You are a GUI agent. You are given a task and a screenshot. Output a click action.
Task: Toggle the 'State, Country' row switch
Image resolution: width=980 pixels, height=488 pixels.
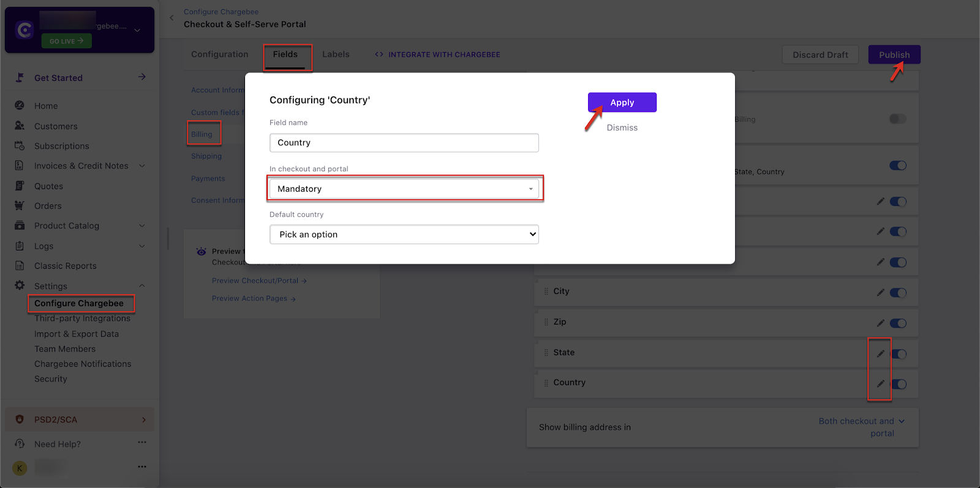pos(898,165)
